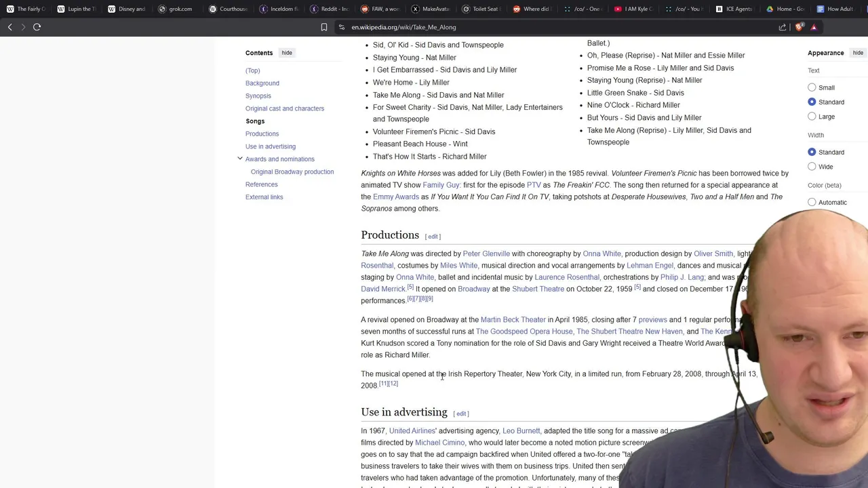Screen dimensions: 868x488
Task: Collapse the Awards and nominations contents section
Action: coord(239,159)
